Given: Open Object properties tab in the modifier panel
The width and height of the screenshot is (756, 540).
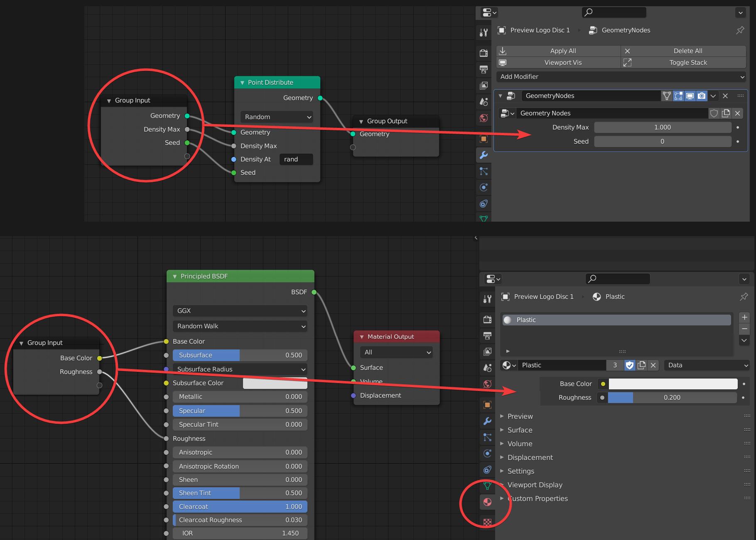Looking at the screenshot, I should click(x=484, y=139).
